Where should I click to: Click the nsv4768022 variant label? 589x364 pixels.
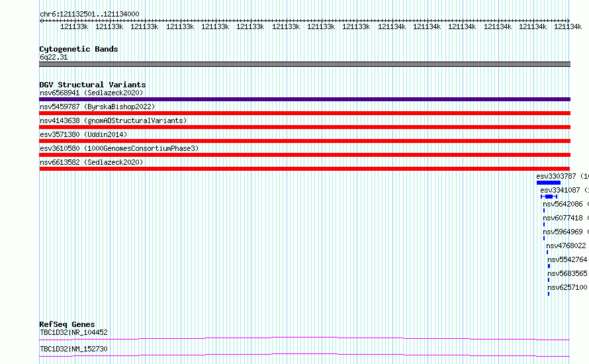566,246
